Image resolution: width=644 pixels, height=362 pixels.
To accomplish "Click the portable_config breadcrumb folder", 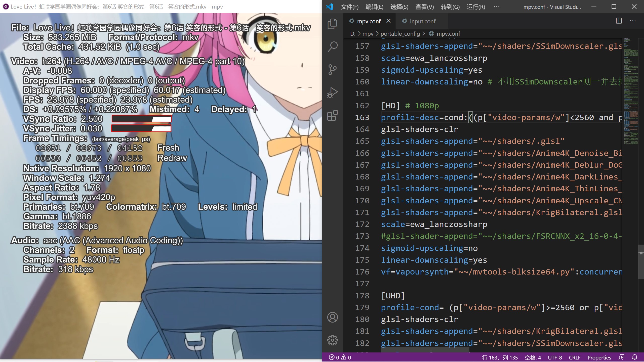I will pyautogui.click(x=400, y=34).
